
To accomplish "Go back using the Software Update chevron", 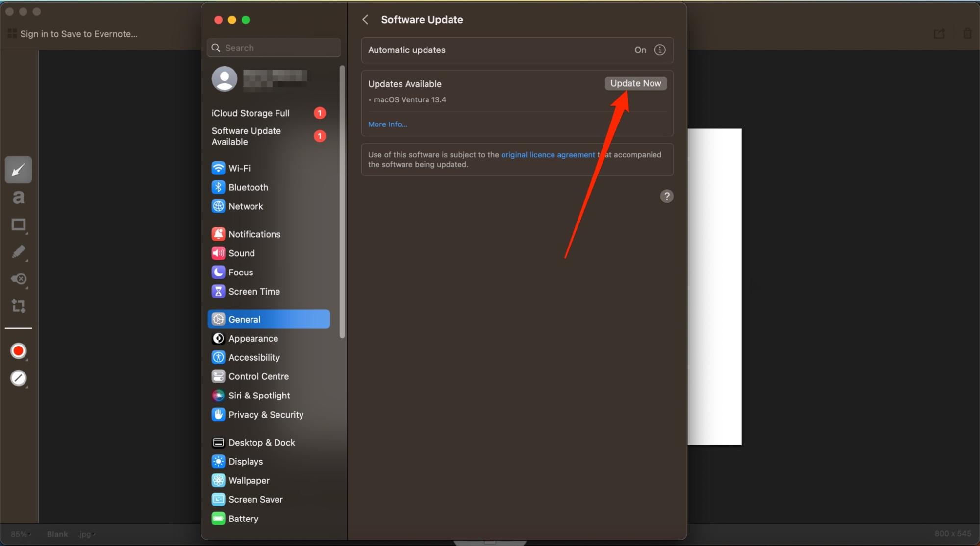I will [x=365, y=20].
